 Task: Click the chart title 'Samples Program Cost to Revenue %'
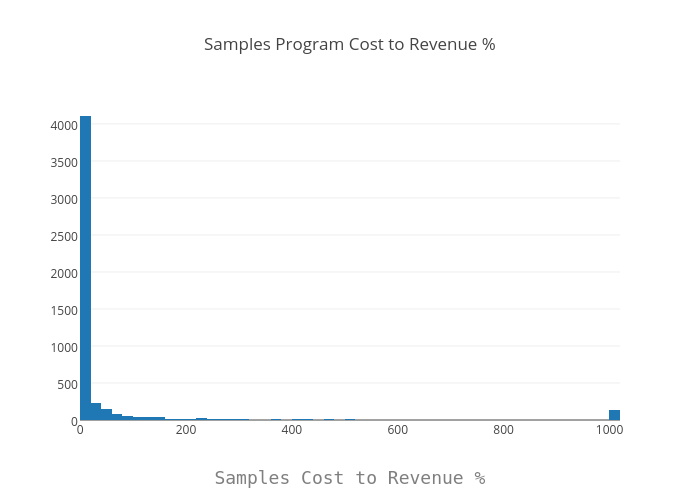349,45
